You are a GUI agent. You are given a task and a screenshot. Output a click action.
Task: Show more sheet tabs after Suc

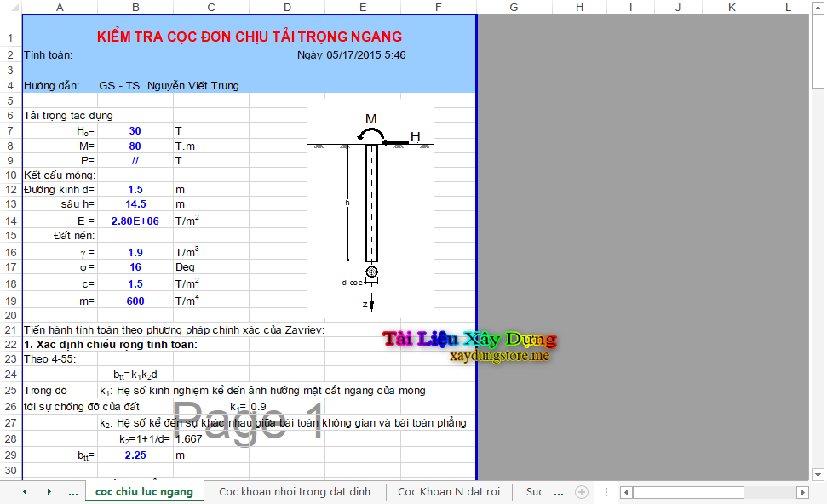559,492
